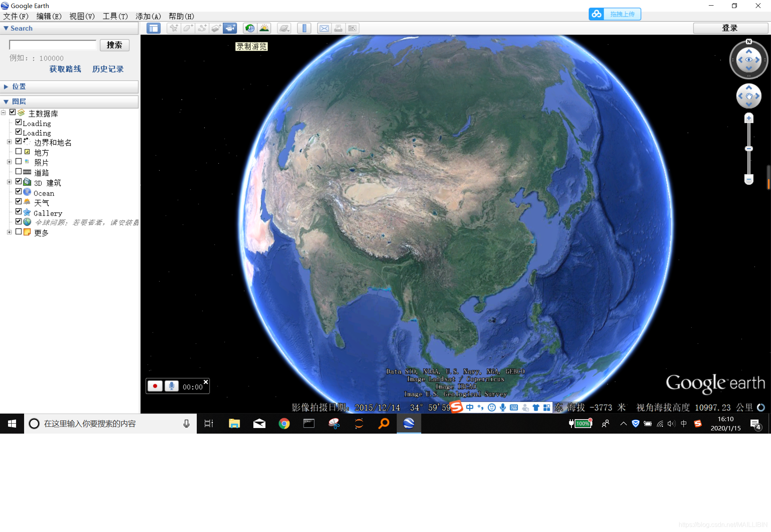Show historical imagery with the clock icon
771x532 pixels.
250,28
